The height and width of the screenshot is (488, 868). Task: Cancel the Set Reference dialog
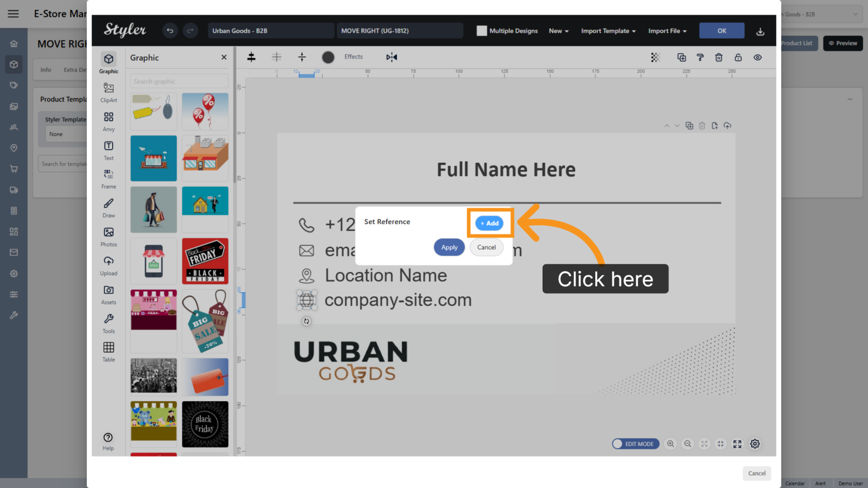(x=486, y=247)
